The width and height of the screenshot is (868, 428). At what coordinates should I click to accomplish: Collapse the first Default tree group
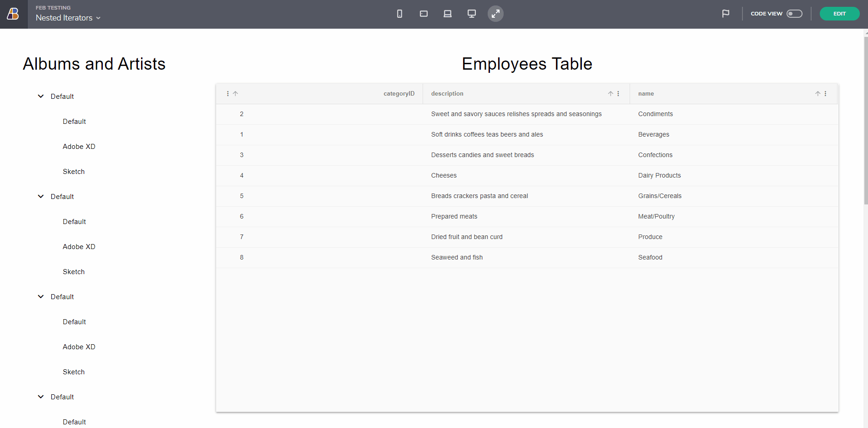tap(41, 97)
